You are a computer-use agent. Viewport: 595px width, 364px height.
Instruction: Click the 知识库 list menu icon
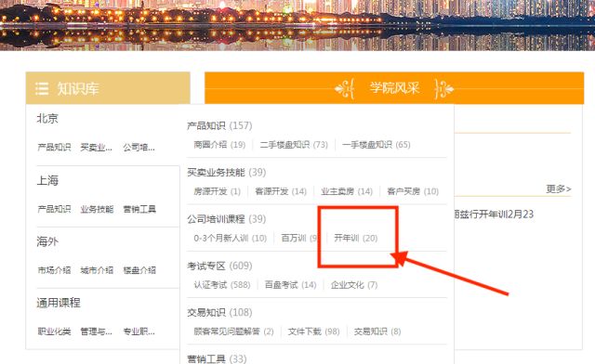[42, 89]
